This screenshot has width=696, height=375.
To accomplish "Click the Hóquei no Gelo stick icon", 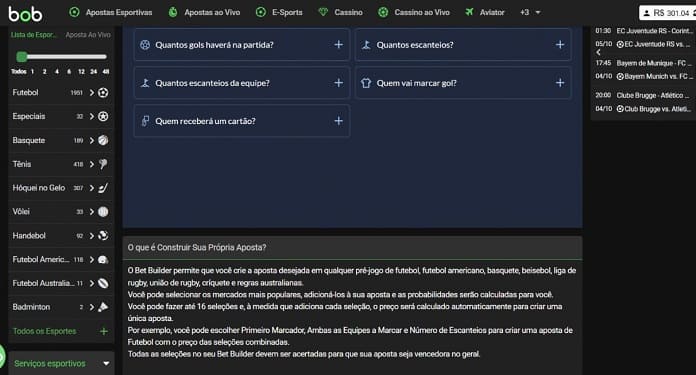I will (x=103, y=188).
